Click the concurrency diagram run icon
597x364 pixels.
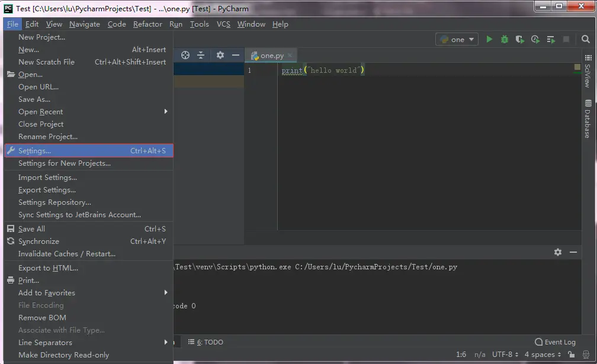551,39
